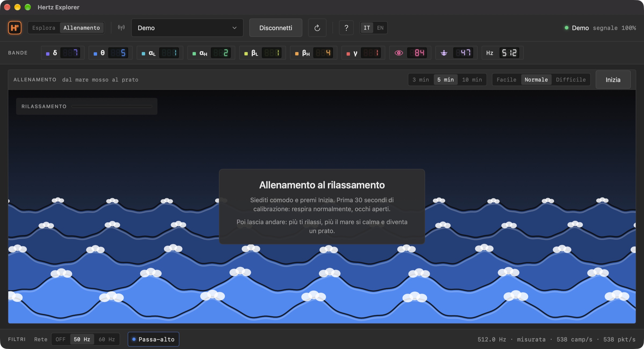
Task: Choose Facile difficulty
Action: (506, 80)
